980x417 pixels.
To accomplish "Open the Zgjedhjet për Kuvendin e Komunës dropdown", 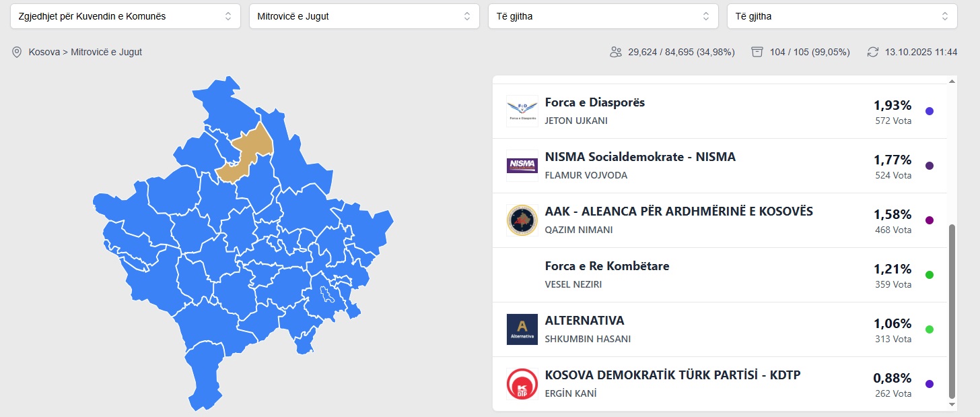I will 125,16.
